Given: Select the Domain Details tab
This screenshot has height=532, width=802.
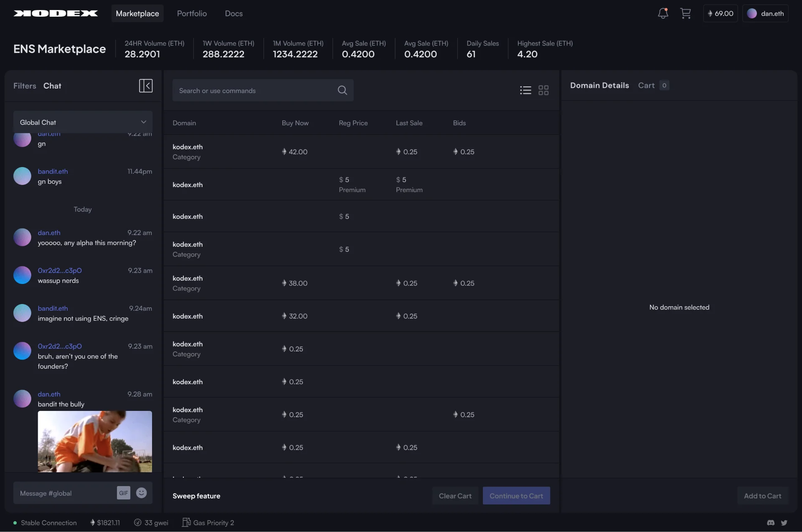Looking at the screenshot, I should coord(599,85).
